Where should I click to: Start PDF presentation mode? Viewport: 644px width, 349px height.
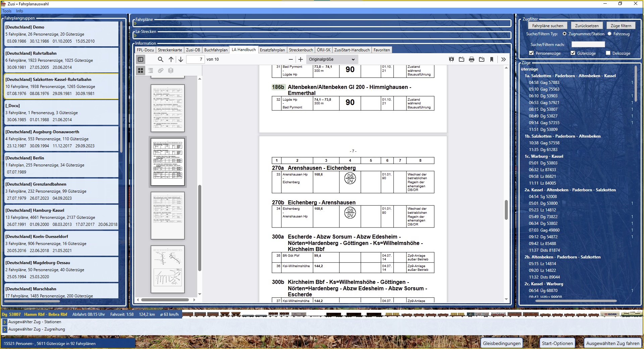(451, 59)
